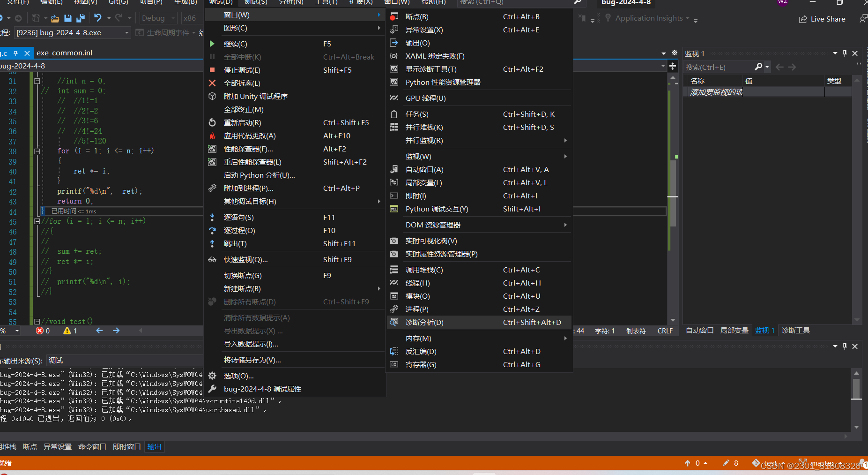
Task: Collapse the code block at line 38
Action: tap(37, 151)
